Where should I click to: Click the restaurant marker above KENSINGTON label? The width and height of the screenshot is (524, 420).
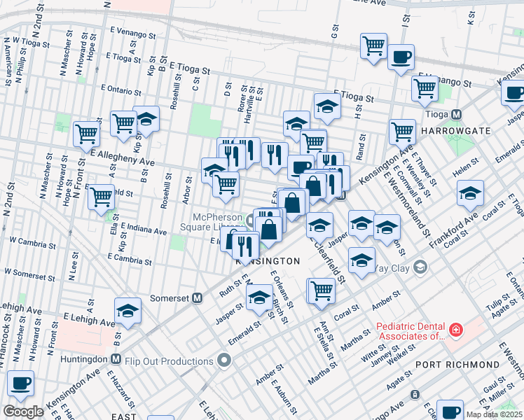(246, 249)
